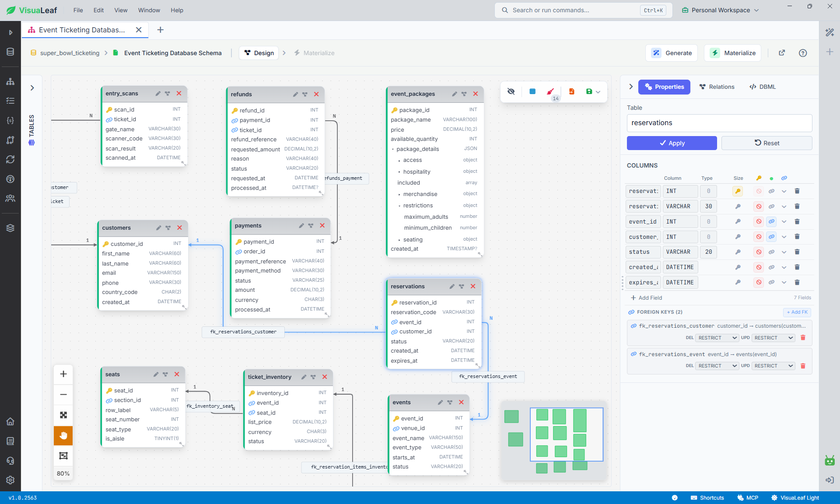
Task: Delete the status column using its trash icon
Action: point(797,252)
